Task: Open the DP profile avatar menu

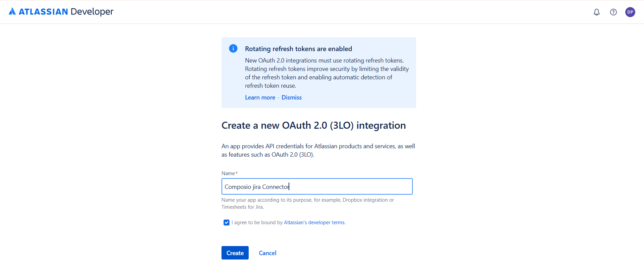Action: click(630, 12)
